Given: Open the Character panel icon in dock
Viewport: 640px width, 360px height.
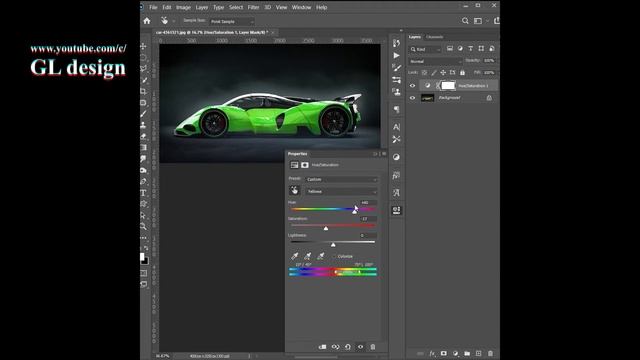Looking at the screenshot, I should point(396,127).
